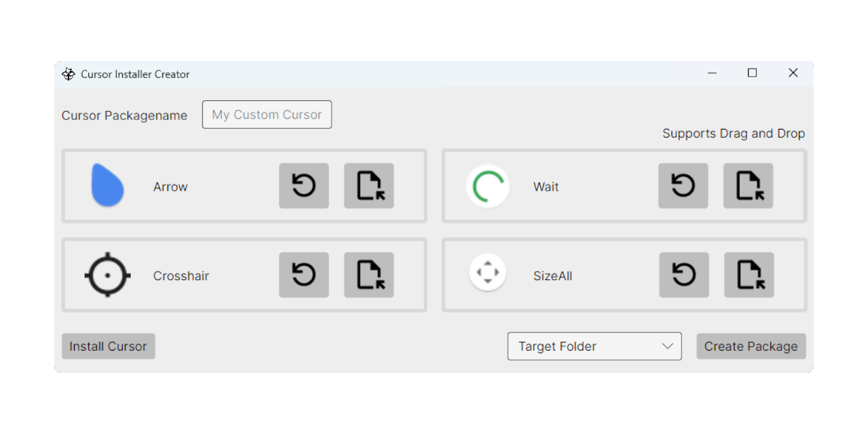Viewport: 868px width, 434px height.
Task: Select a file for SizeAll cursor
Action: [x=749, y=275]
